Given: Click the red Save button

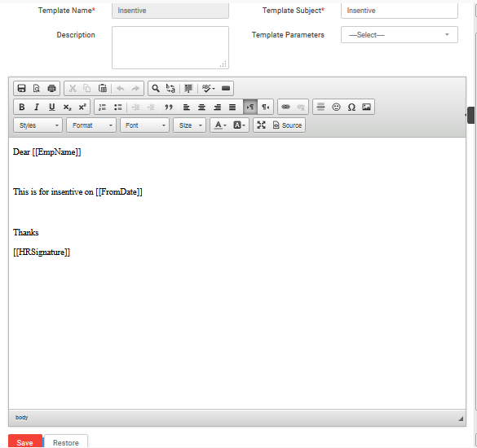Looking at the screenshot, I should pos(25,442).
